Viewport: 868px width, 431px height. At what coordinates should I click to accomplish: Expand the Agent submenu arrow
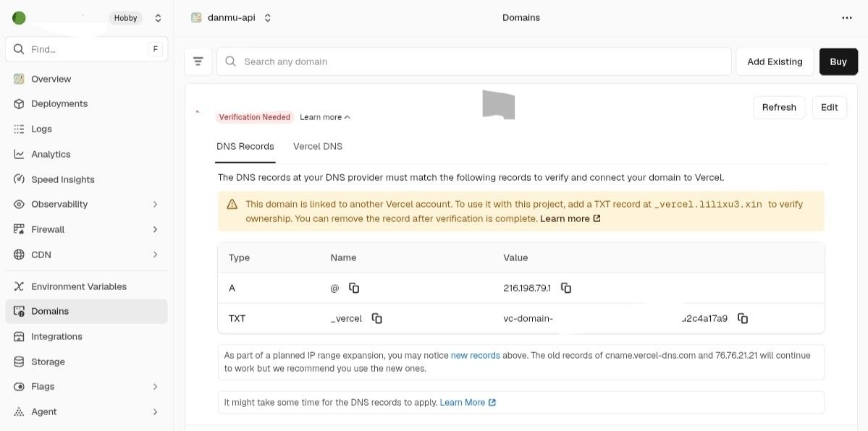pos(155,411)
